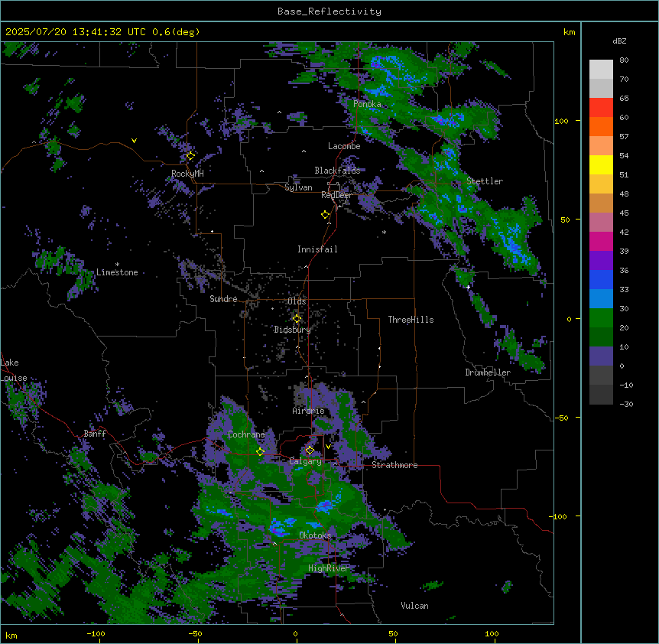Pick the red swatch in the dBZ legend

(601, 108)
